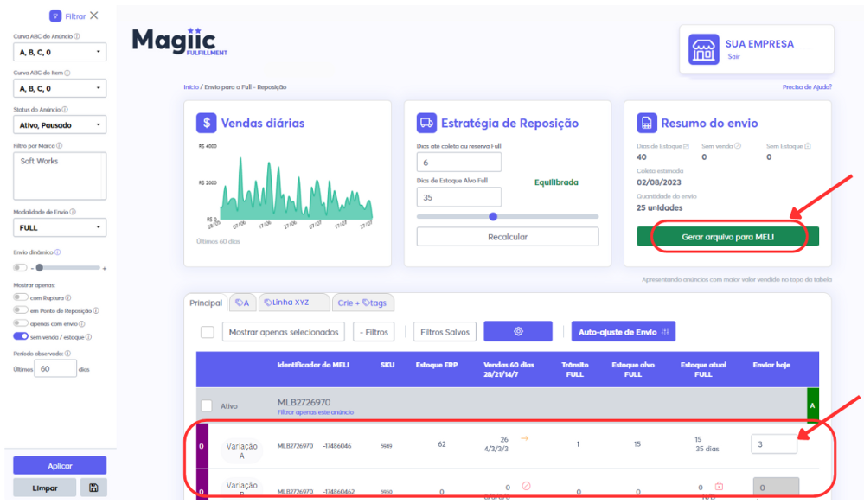Click the Envio dinâmico slider handle

tap(40, 268)
